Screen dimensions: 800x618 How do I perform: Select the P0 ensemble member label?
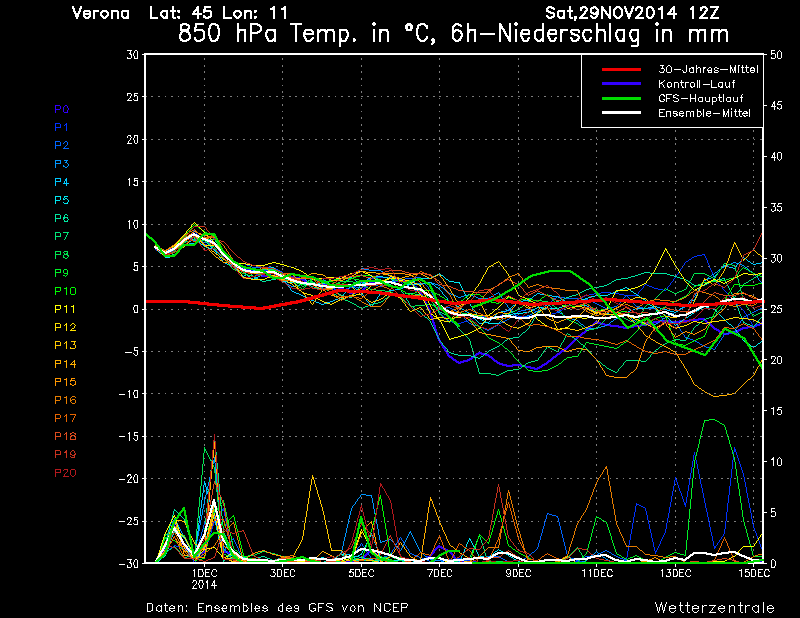61,109
